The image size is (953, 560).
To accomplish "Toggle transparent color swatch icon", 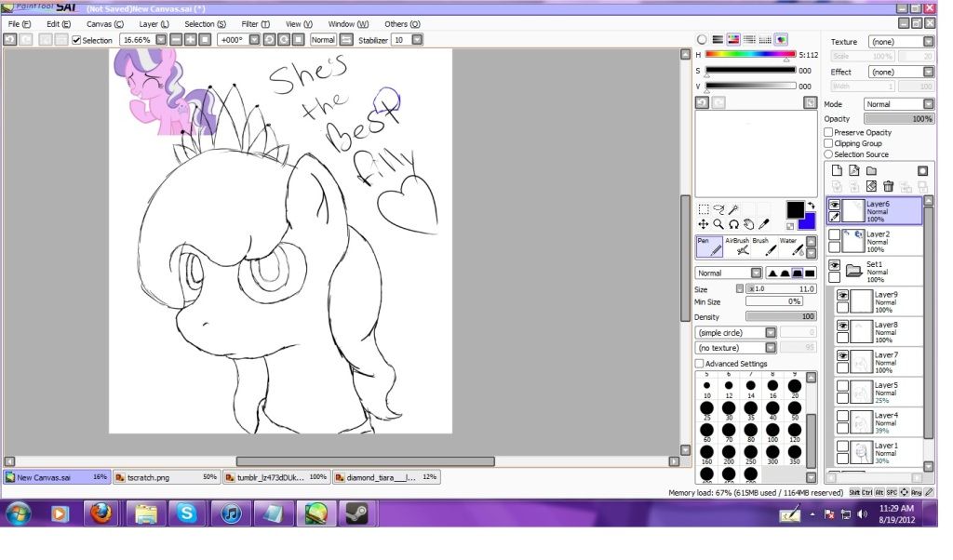I will click(x=789, y=226).
